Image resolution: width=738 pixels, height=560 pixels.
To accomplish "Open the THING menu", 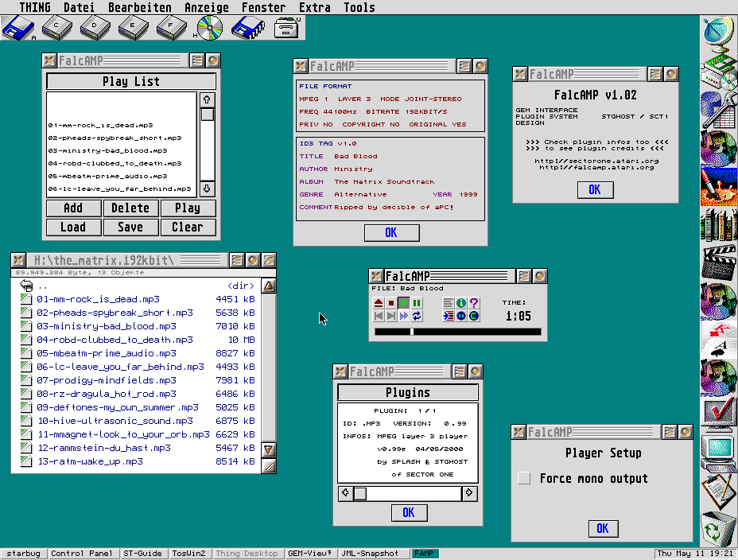I will (35, 7).
